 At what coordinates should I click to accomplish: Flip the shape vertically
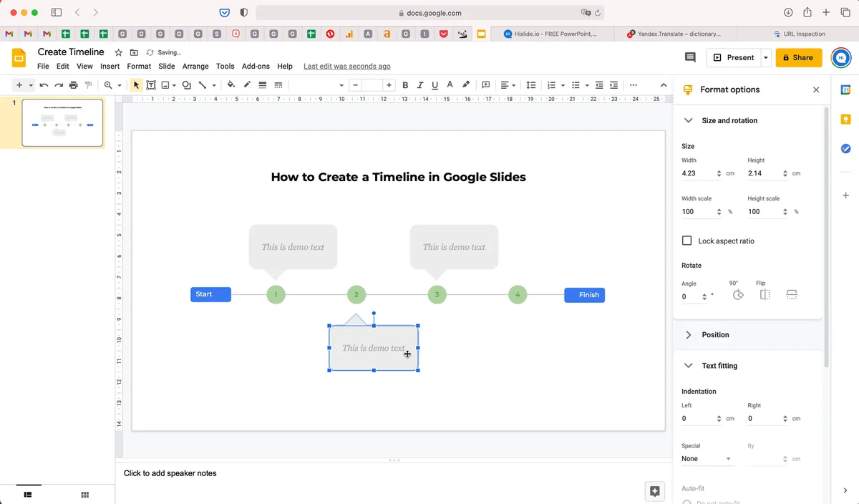792,295
